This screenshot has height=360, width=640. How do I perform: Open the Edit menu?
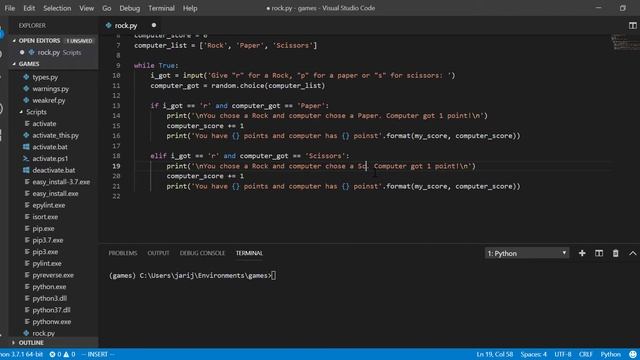pyautogui.click(x=29, y=8)
